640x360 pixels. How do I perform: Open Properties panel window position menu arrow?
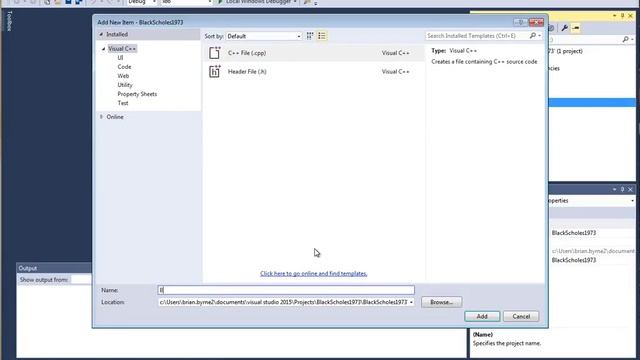pyautogui.click(x=615, y=189)
